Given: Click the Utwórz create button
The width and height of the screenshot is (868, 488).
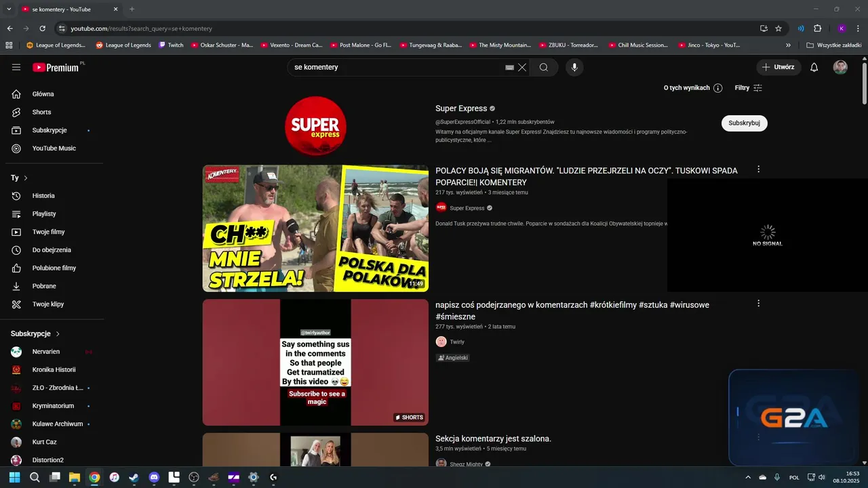Looking at the screenshot, I should click(x=778, y=67).
